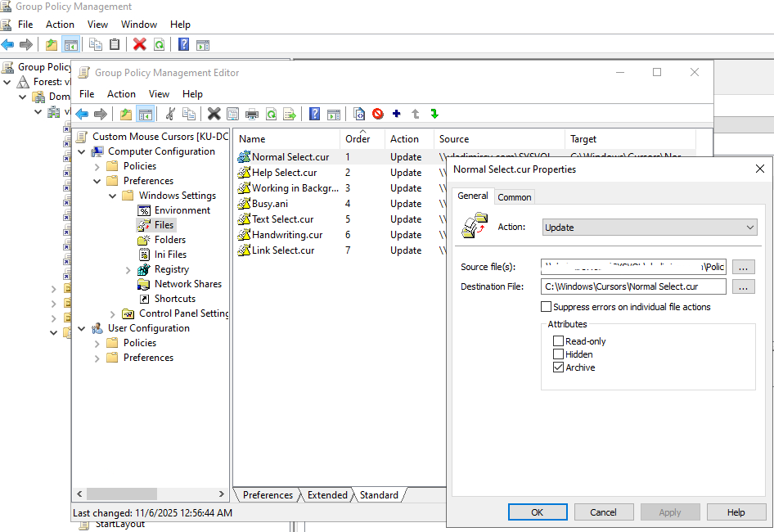This screenshot has height=532, width=774.
Task: Check the Hidden attribute
Action: coord(558,354)
